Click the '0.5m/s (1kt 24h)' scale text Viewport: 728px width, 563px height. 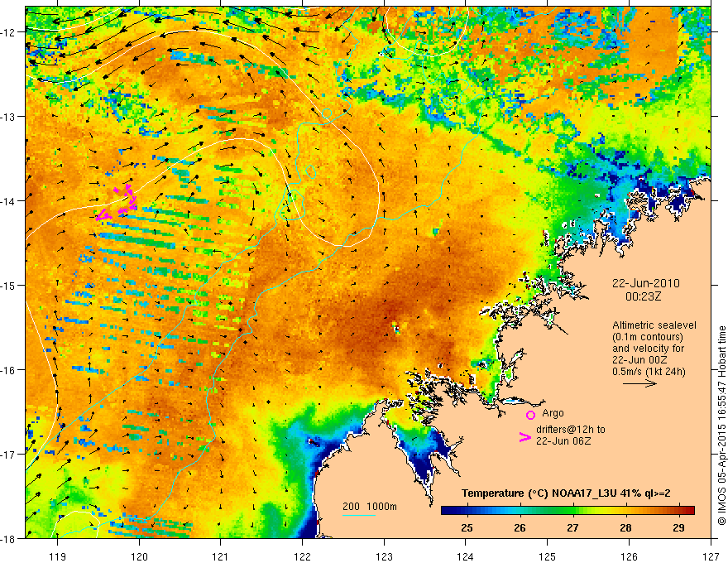649,372
